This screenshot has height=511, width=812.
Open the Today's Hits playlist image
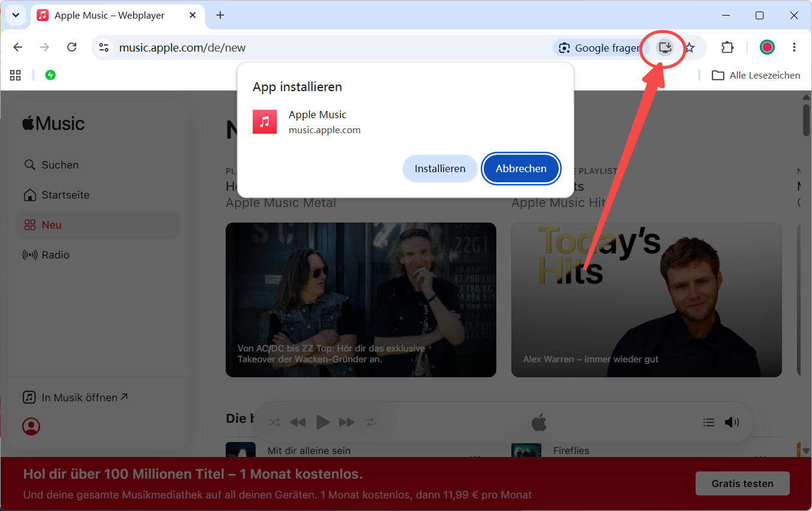[x=646, y=300]
